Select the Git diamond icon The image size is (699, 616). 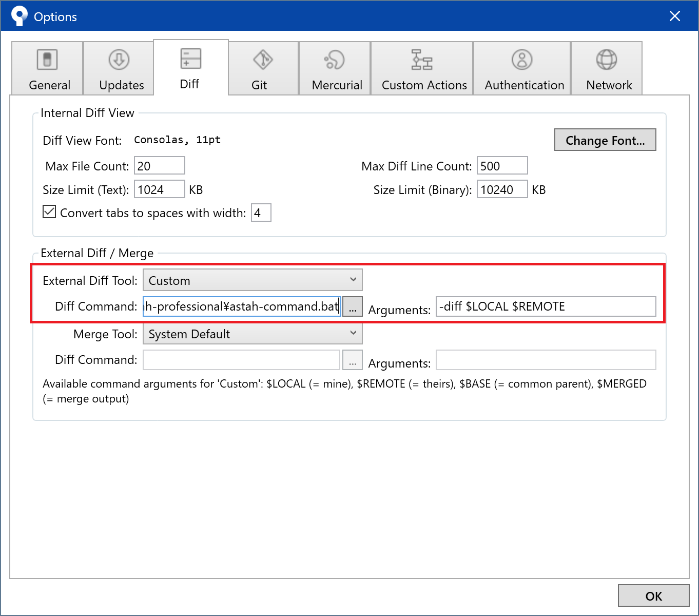point(263,60)
